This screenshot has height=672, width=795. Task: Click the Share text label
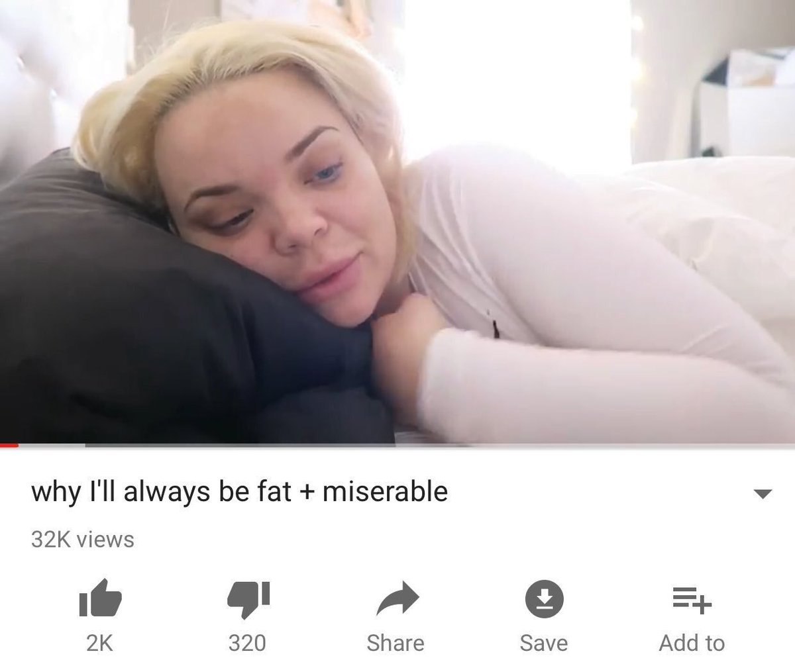[396, 643]
